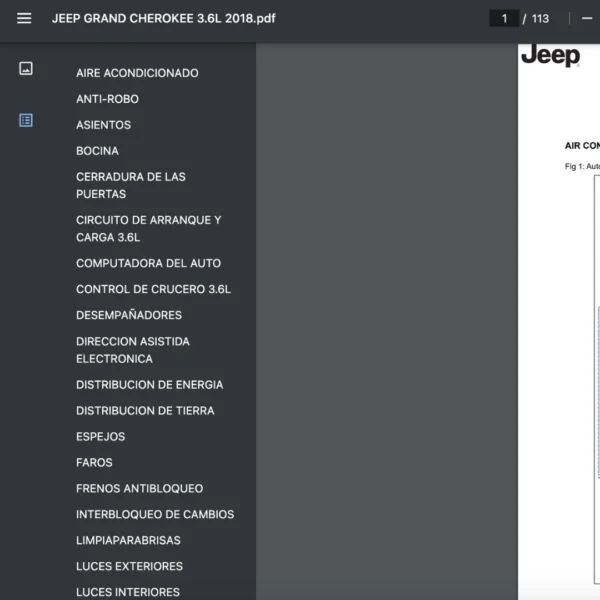Select DISTRIBUCION DE TIERRA entry
The width and height of the screenshot is (600, 600).
click(x=145, y=411)
